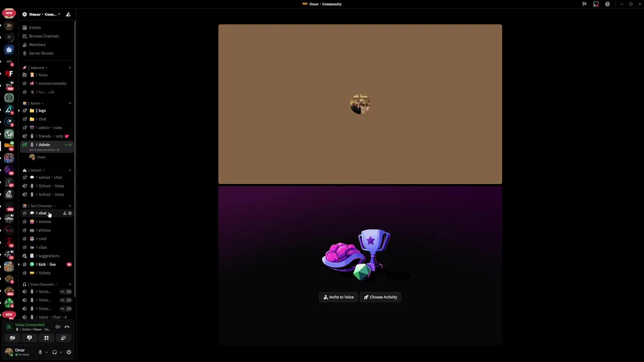Collapse the Admin category
The width and height of the screenshot is (644, 362).
click(x=35, y=104)
